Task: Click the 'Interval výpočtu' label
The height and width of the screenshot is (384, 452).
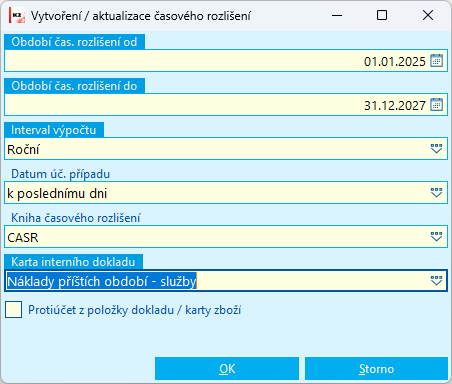Action: point(54,130)
